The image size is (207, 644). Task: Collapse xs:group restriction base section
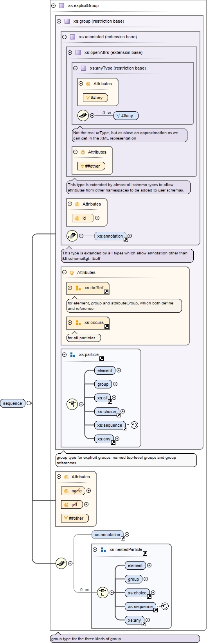pos(59,21)
